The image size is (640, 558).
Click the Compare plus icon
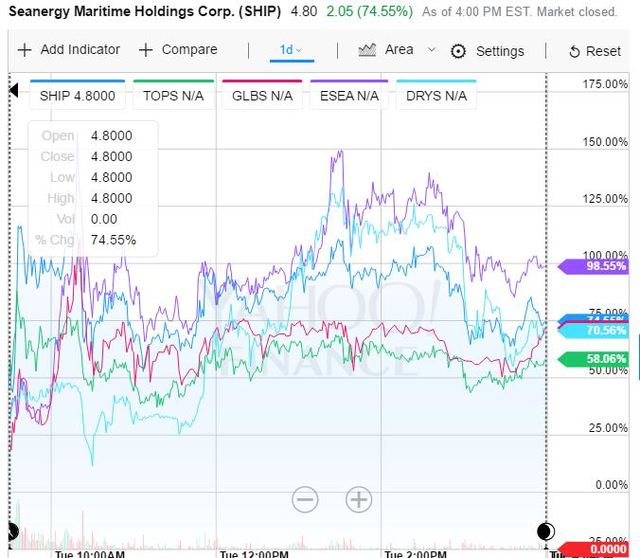tap(146, 50)
